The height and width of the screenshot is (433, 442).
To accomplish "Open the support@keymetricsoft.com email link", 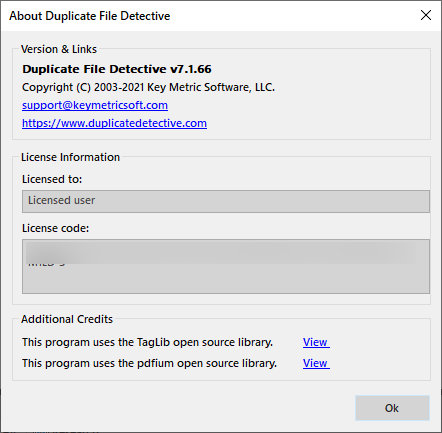I will (x=95, y=105).
